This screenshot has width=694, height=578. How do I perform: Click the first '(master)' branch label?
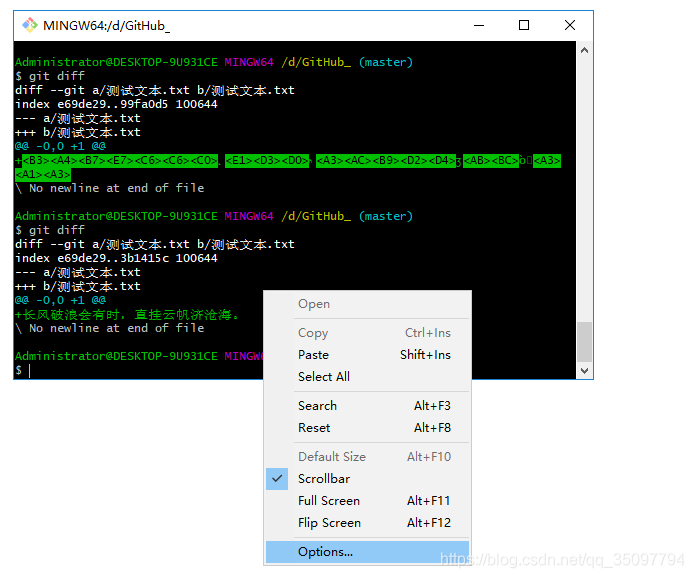tap(386, 62)
